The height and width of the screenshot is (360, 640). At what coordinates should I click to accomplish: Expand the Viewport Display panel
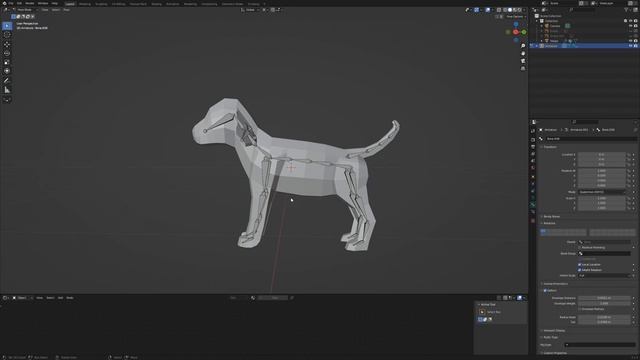[554, 331]
